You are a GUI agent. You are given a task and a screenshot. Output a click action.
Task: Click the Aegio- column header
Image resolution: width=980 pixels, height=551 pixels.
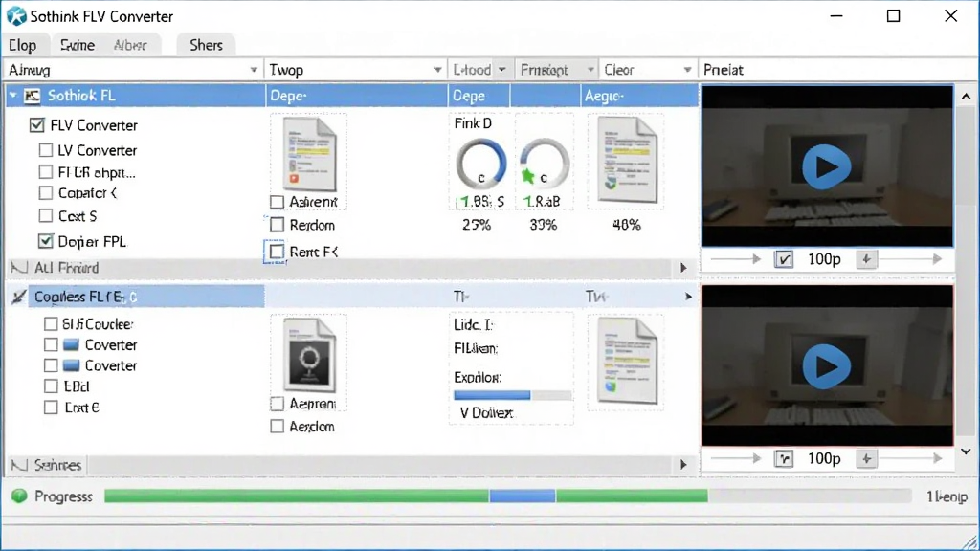click(639, 96)
